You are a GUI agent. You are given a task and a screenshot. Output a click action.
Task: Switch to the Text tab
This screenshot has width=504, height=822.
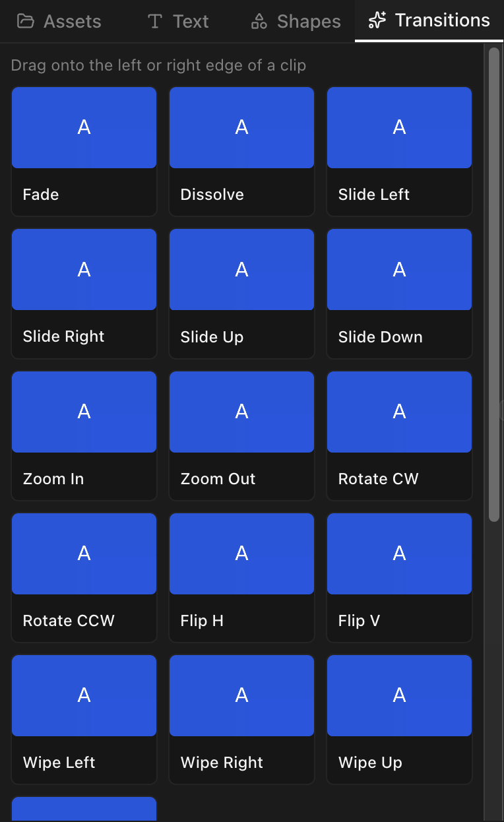pos(178,21)
